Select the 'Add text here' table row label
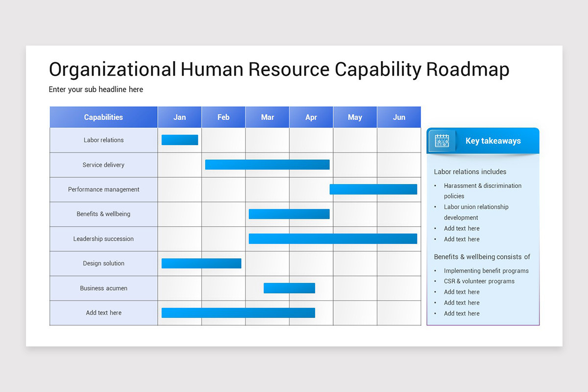This screenshot has width=588, height=392. tap(103, 313)
